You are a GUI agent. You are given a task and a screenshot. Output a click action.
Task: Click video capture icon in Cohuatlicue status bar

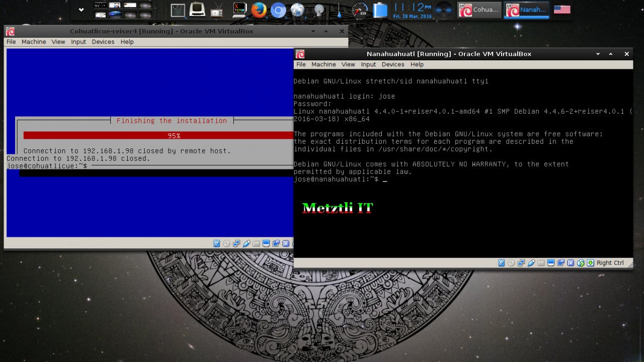pos(276,243)
